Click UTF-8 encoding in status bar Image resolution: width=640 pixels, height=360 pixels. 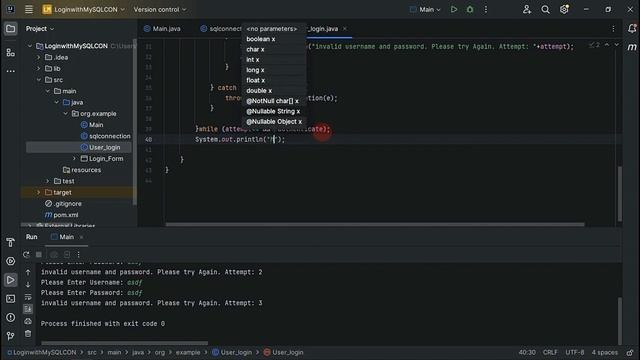tap(574, 352)
